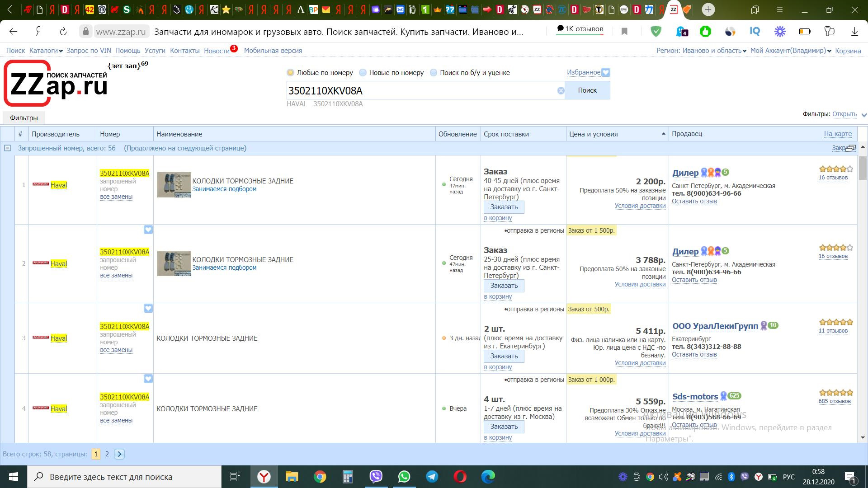The height and width of the screenshot is (488, 868).
Task: Click the ZZap.ru logo
Action: [x=56, y=83]
